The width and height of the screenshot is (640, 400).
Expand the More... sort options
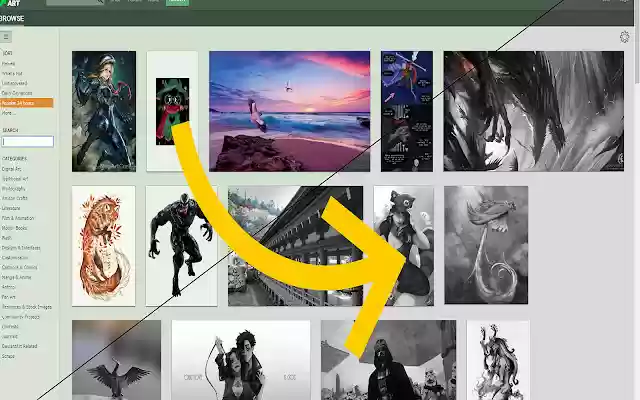click(x=7, y=113)
